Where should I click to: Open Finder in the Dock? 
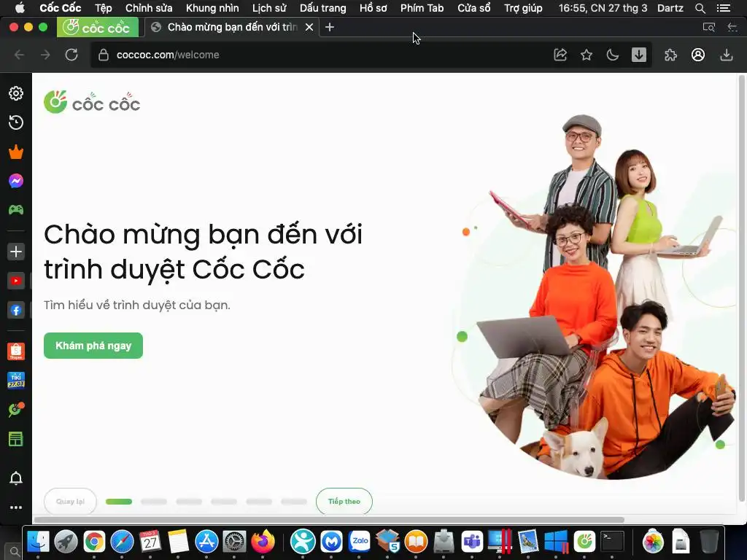point(38,542)
